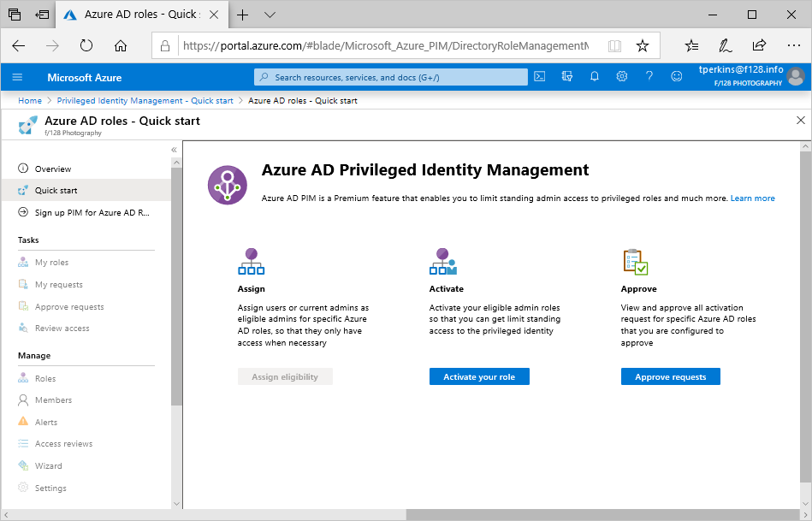Collapse the left navigation menu
Screen dimensions: 812x521
point(174,150)
